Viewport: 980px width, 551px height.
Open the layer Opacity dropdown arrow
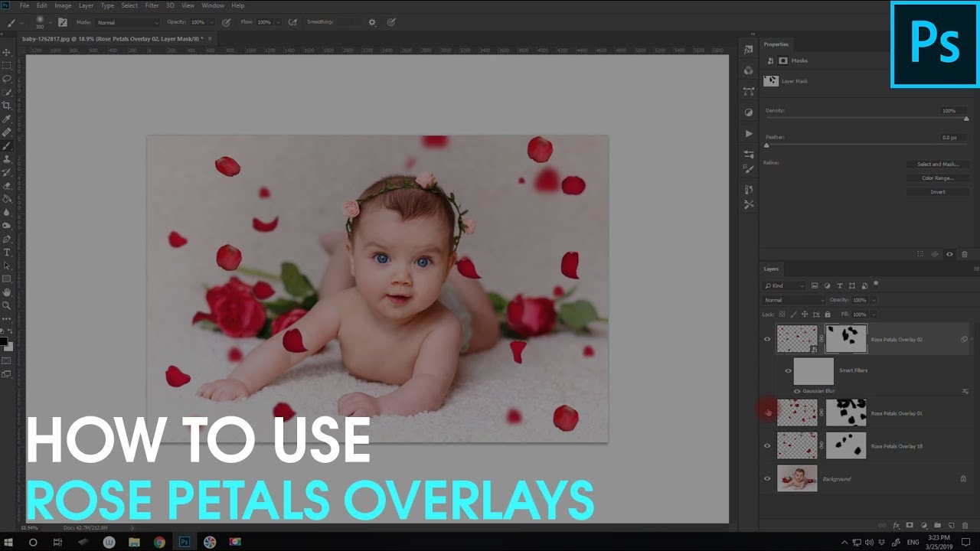(x=874, y=300)
